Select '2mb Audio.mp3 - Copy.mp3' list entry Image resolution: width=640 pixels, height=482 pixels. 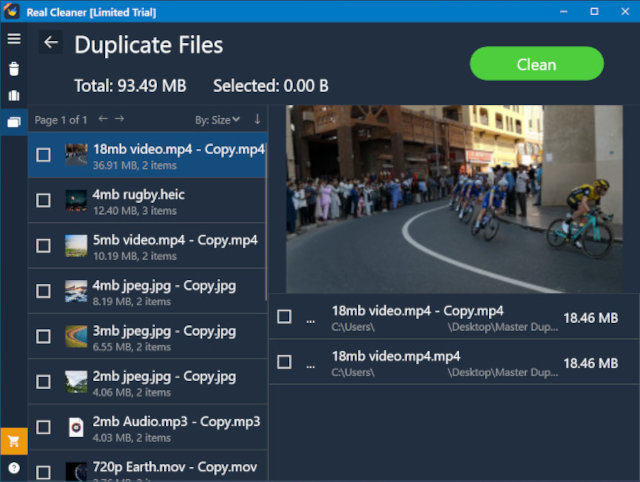tap(147, 427)
